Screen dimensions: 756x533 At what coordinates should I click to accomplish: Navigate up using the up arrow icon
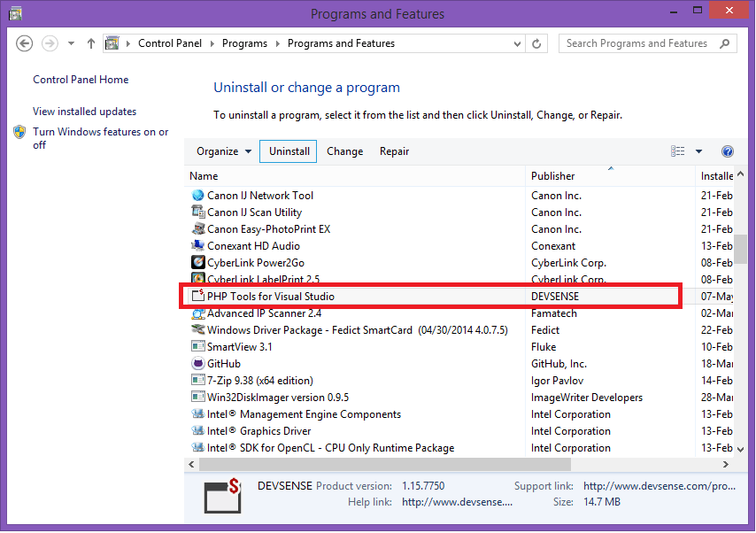click(x=90, y=42)
